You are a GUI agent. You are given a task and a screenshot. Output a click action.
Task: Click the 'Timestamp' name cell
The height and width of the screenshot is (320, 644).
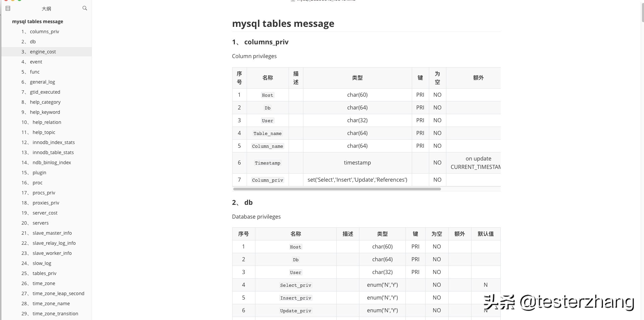coord(267,163)
